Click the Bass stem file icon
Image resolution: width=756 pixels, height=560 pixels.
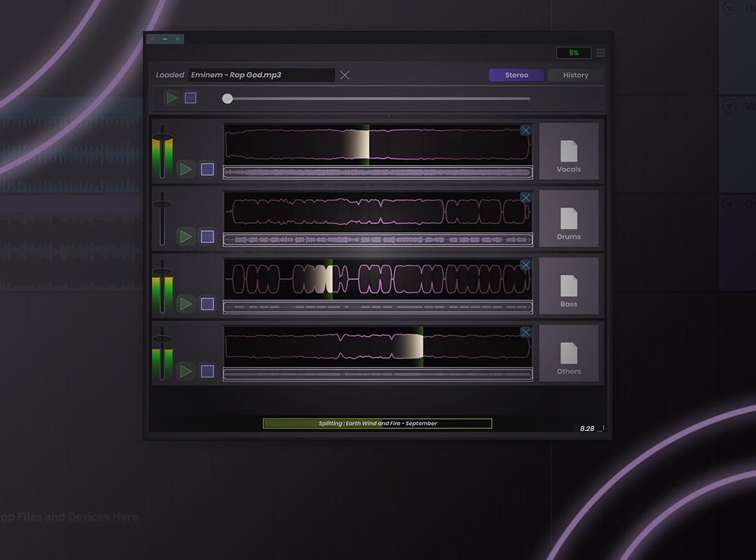(568, 286)
